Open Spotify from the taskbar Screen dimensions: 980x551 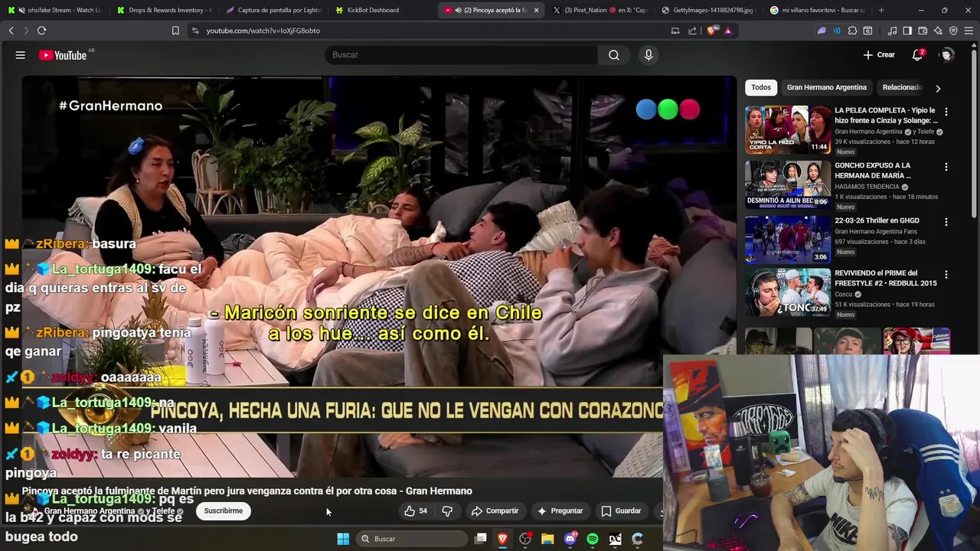[593, 539]
